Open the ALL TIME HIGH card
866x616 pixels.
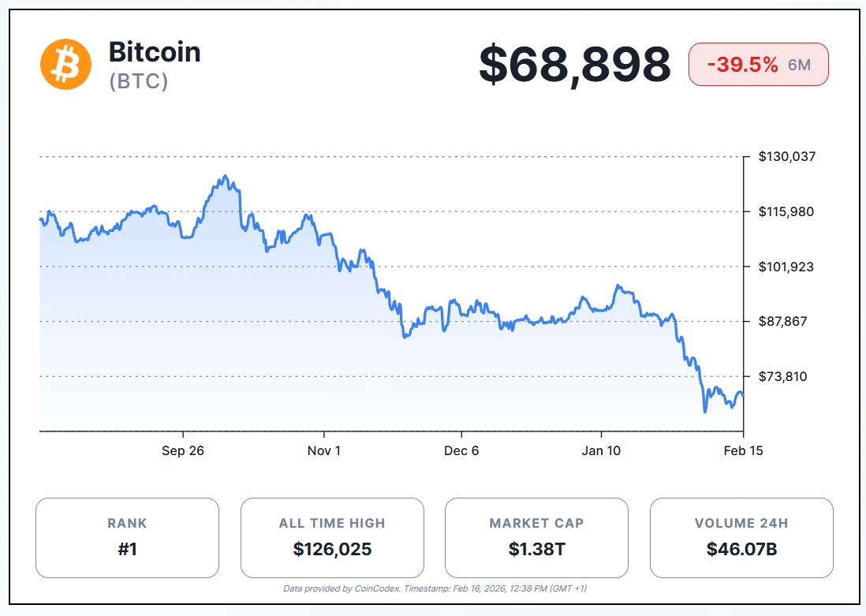click(332, 537)
